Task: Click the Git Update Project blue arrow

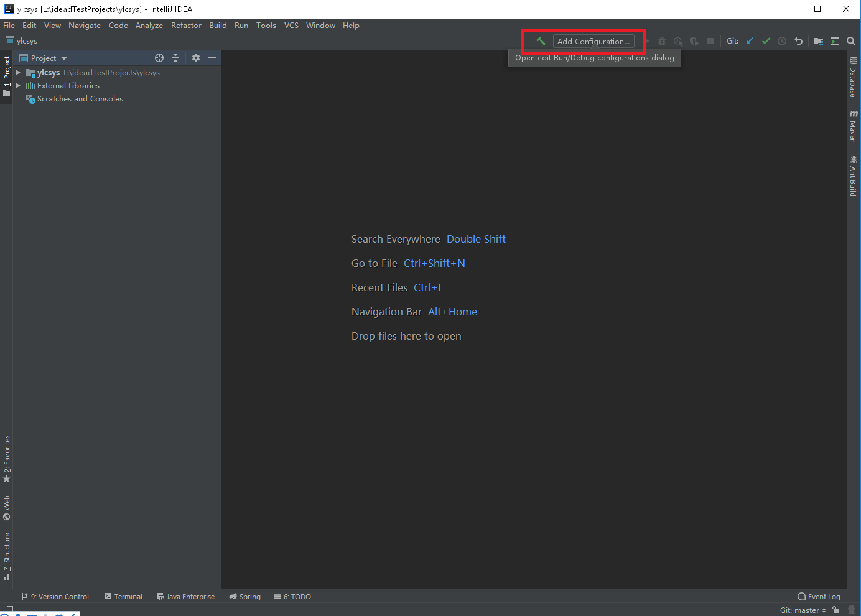Action: click(x=750, y=41)
